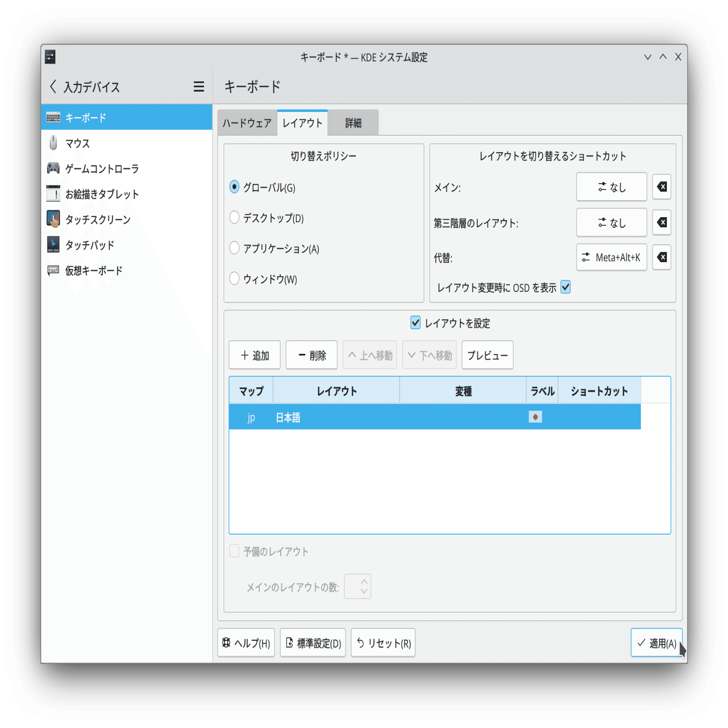
Task: Add a layout with the 追加 button
Action: (x=254, y=354)
